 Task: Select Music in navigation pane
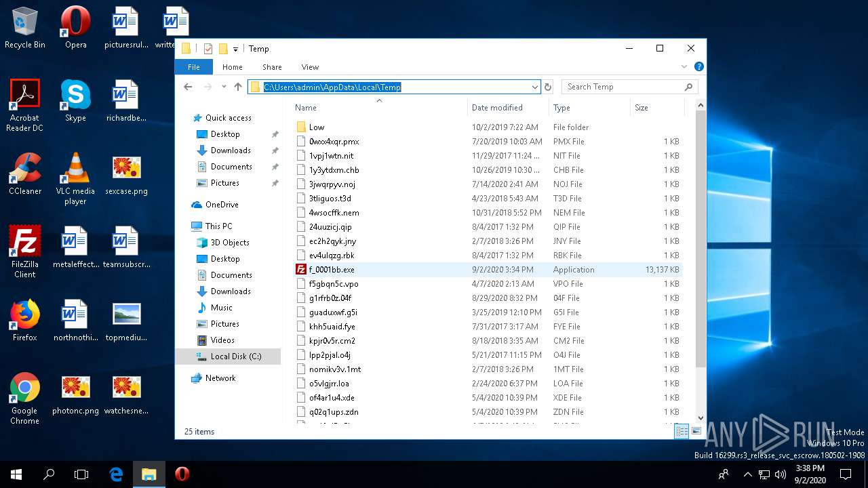(x=221, y=308)
